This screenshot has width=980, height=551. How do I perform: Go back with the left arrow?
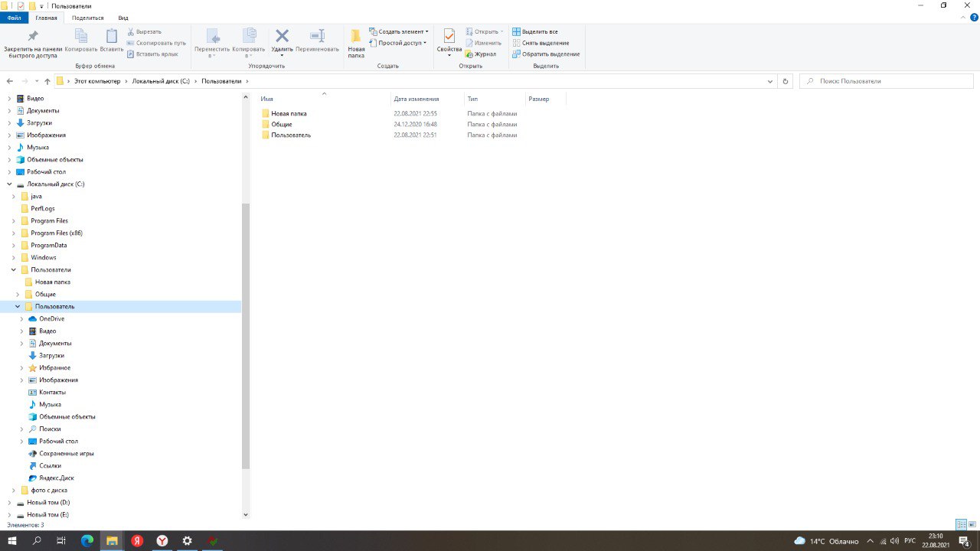(10, 81)
